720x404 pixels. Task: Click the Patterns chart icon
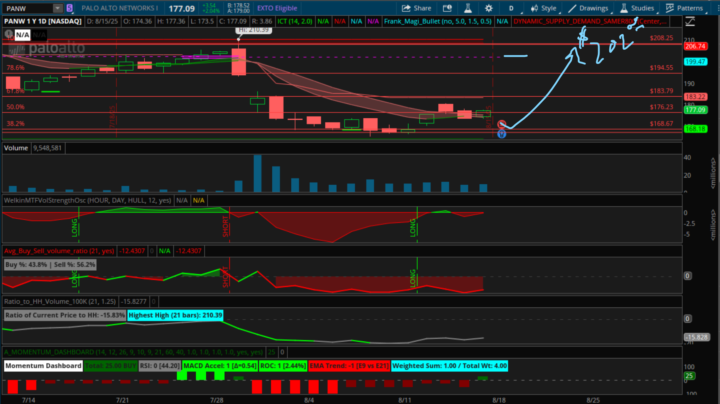670,8
